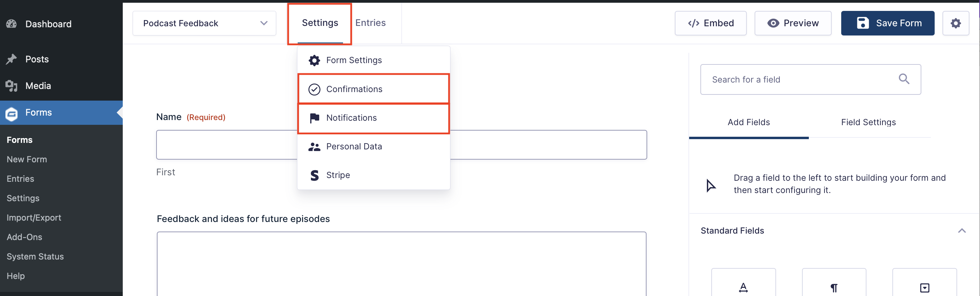Viewport: 980px width, 296px height.
Task: Choose Stripe from the Settings menu
Action: (x=374, y=175)
